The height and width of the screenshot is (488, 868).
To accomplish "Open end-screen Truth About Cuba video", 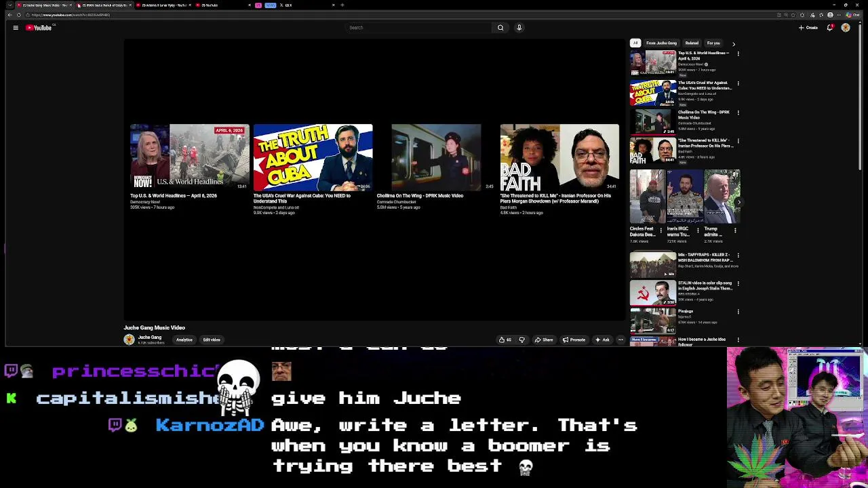I will (313, 157).
